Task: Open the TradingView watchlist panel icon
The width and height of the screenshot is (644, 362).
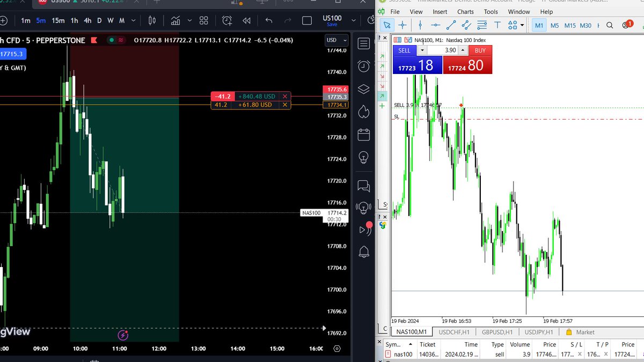Action: [x=364, y=44]
